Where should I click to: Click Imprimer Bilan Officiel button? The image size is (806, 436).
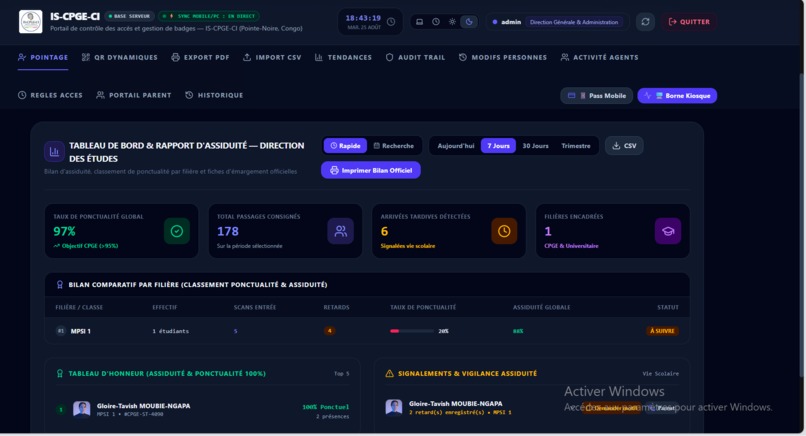371,170
